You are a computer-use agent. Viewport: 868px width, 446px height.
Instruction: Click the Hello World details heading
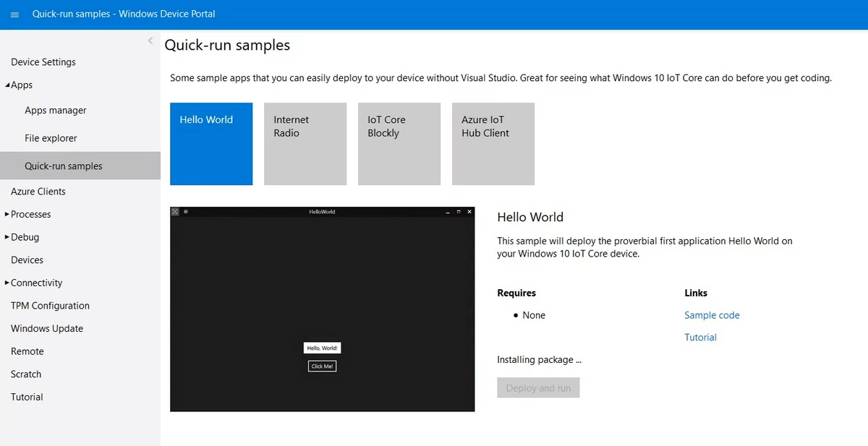coord(530,217)
